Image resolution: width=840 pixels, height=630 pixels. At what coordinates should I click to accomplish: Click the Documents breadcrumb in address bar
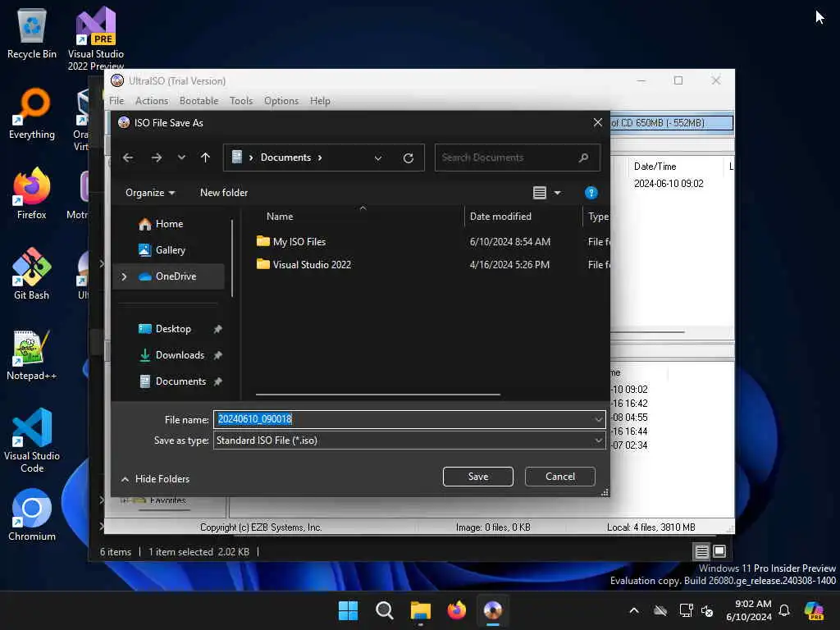(x=285, y=157)
